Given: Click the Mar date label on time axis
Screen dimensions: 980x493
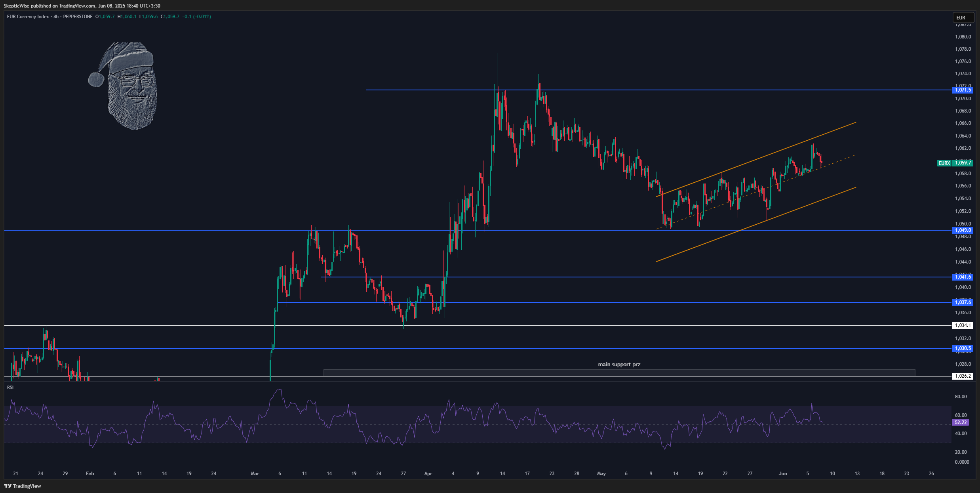Looking at the screenshot, I should point(255,473).
